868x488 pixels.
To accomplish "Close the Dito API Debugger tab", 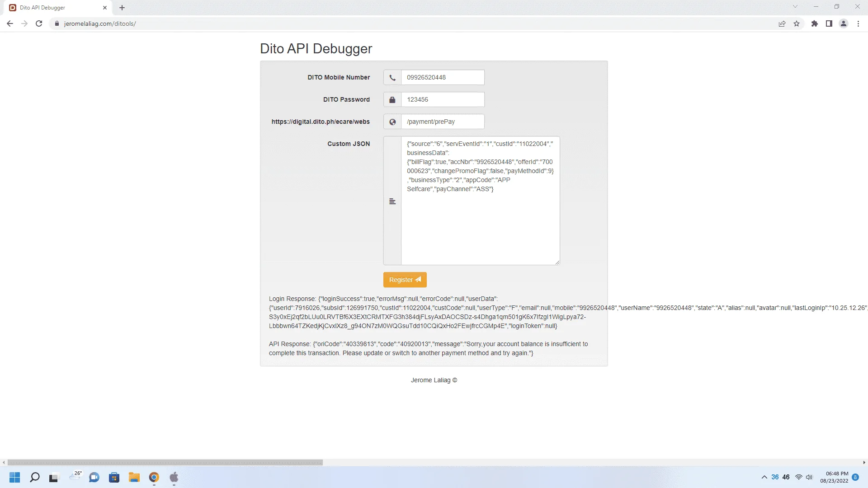I will 105,8.
